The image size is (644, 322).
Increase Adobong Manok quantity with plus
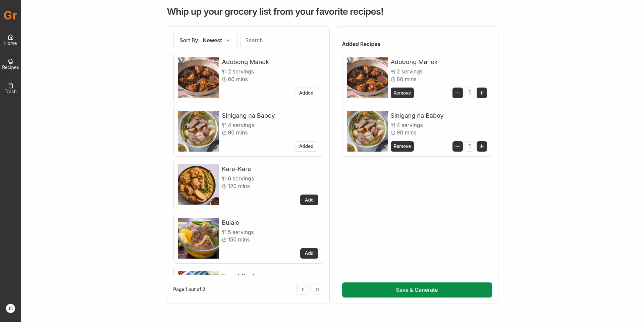click(x=482, y=93)
